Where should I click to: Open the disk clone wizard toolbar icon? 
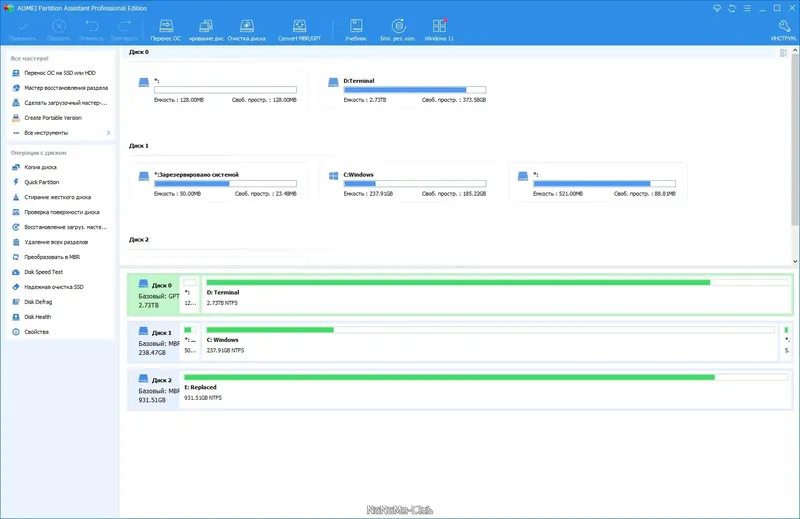click(x=206, y=30)
